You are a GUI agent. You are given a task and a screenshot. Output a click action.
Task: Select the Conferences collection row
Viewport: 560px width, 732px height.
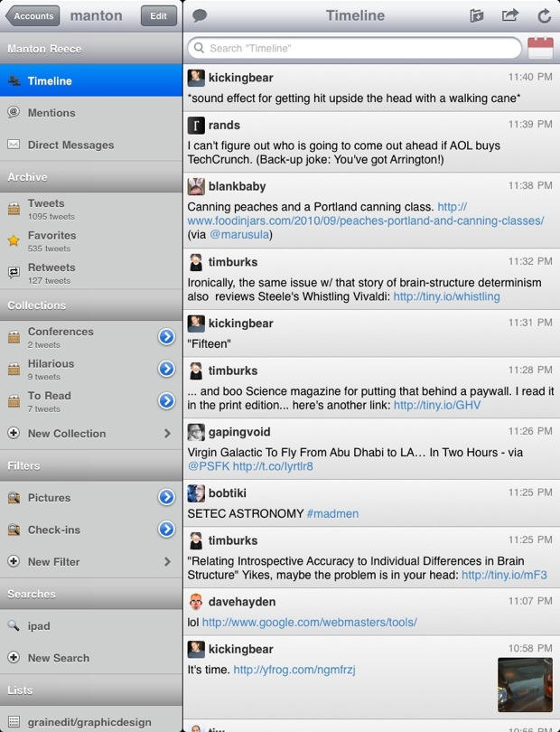click(91, 337)
